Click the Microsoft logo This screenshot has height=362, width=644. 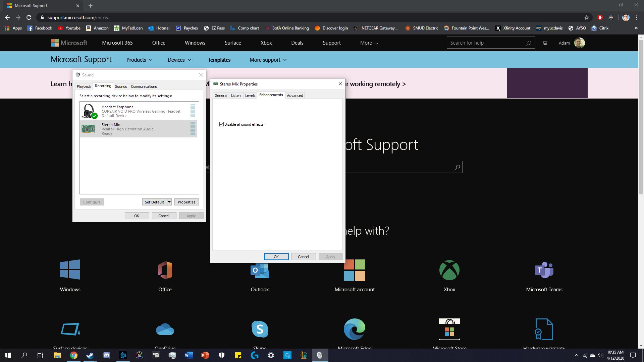[x=69, y=43]
